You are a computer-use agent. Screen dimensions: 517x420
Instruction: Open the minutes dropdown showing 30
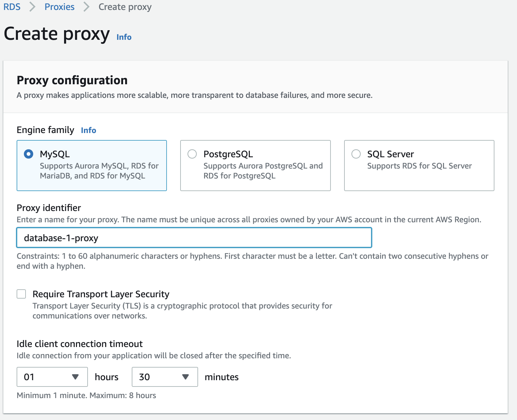[x=165, y=377]
